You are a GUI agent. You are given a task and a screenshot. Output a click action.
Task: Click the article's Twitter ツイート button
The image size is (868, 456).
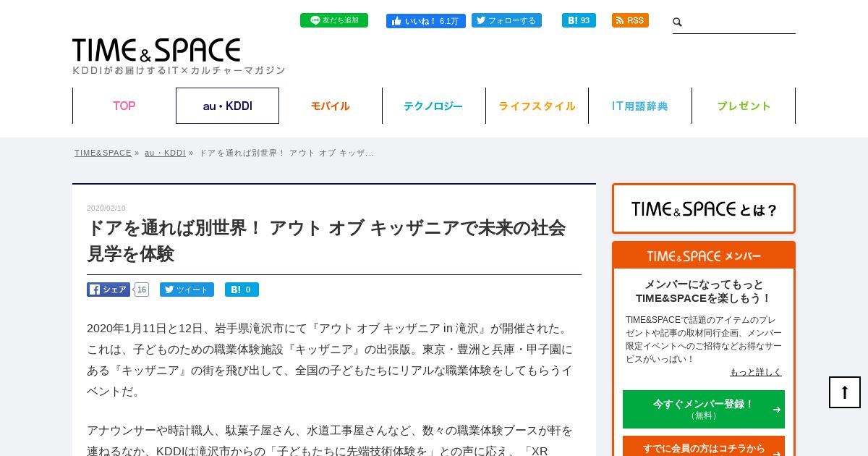pyautogui.click(x=187, y=290)
